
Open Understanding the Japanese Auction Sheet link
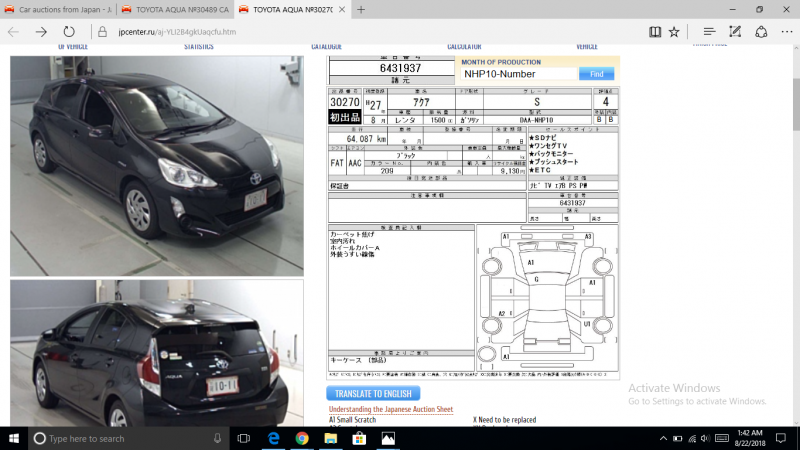pyautogui.click(x=391, y=409)
